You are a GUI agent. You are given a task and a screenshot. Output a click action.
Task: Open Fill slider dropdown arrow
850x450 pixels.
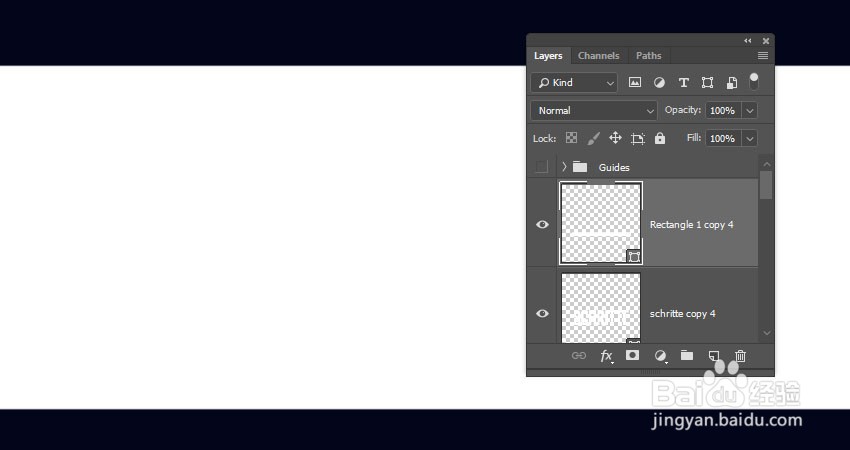coord(750,138)
